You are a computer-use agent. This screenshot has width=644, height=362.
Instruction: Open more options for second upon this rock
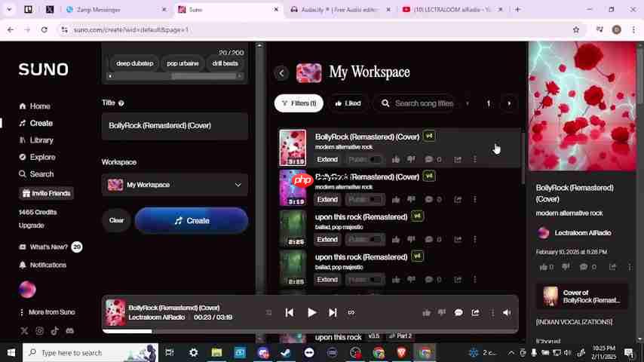click(x=475, y=280)
